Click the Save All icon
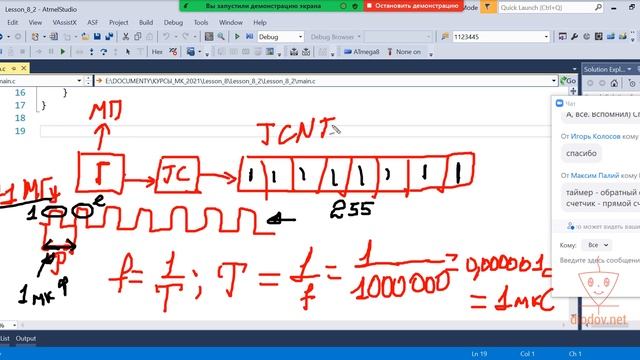640x360 pixels. point(109,37)
